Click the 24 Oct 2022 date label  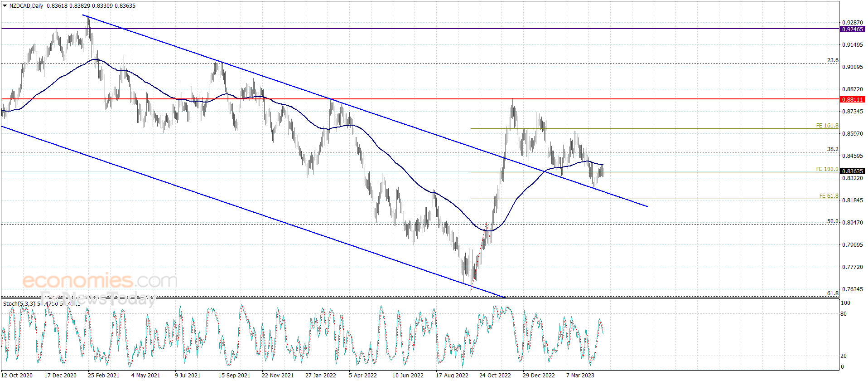[495, 375]
